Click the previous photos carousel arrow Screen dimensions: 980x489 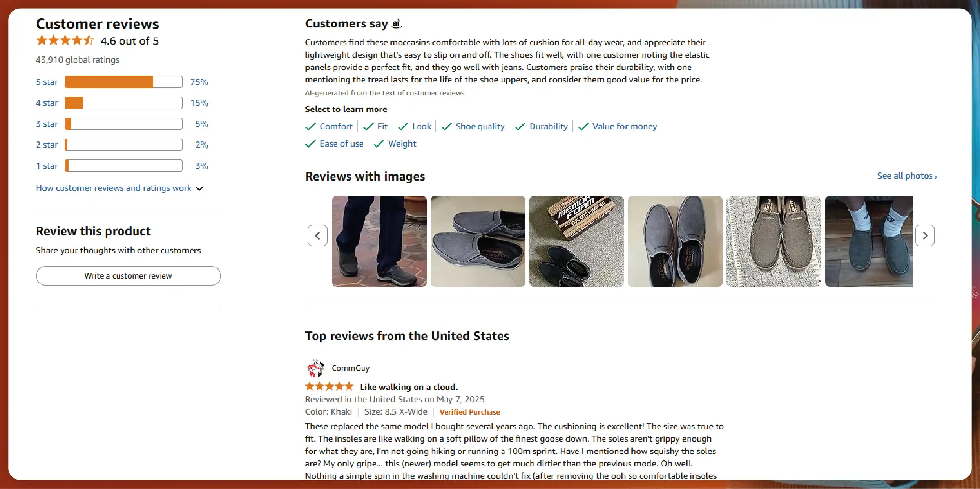point(317,235)
